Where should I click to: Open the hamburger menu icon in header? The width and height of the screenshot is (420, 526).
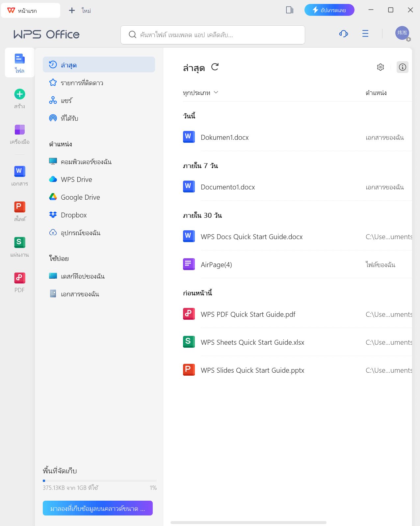click(365, 34)
